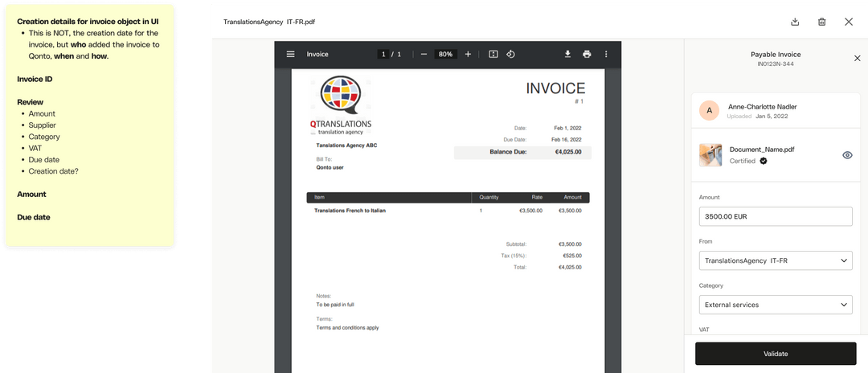Zoom out with the minus icon
868x373 pixels.
[x=424, y=54]
